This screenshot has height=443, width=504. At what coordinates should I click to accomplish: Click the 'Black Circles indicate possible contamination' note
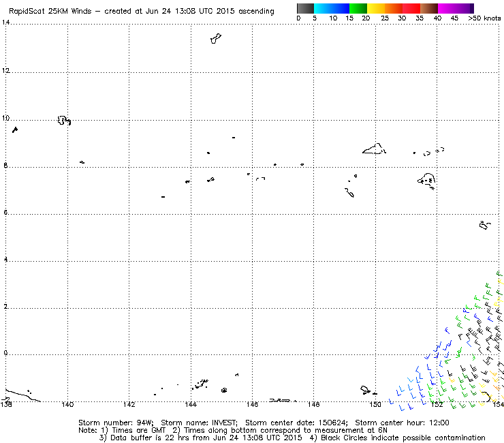pyautogui.click(x=403, y=438)
